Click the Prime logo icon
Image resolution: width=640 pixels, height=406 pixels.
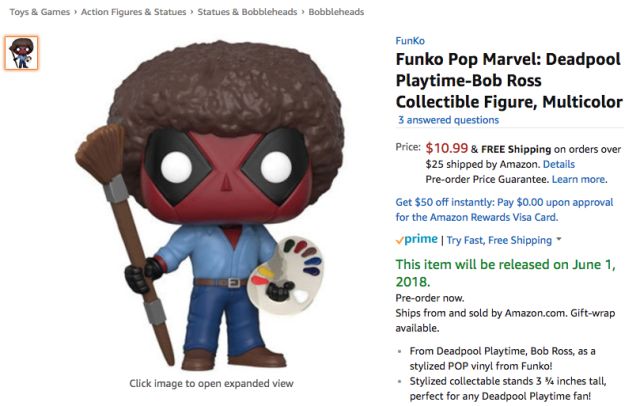coord(416,240)
